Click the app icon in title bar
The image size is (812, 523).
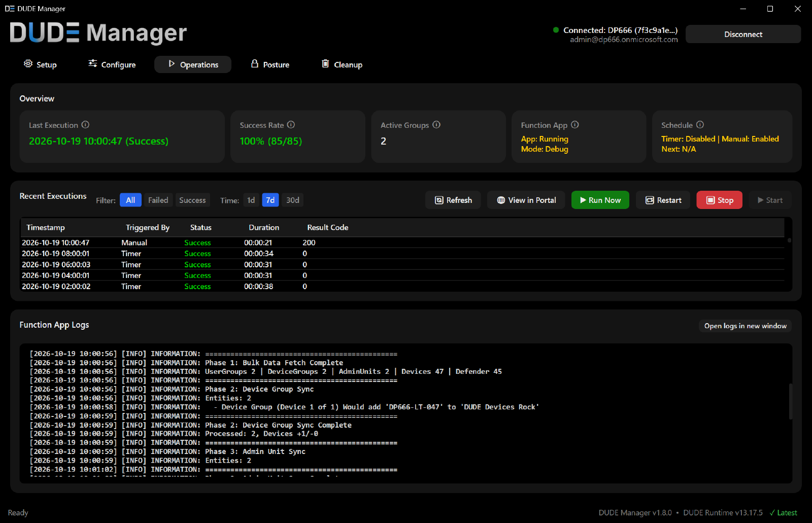tap(9, 9)
